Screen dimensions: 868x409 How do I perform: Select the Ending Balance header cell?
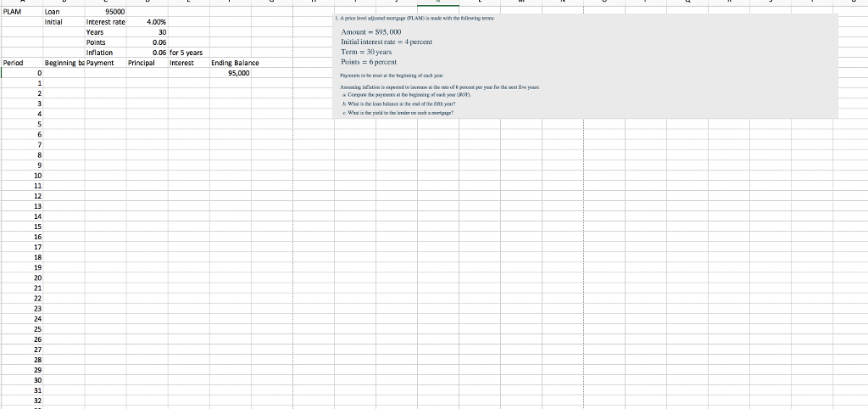pos(231,63)
